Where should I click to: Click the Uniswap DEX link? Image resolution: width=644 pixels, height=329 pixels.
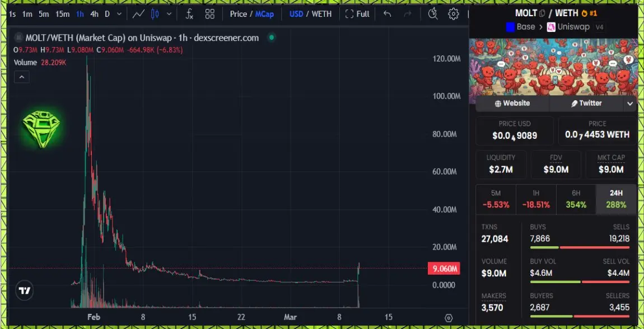tap(568, 27)
